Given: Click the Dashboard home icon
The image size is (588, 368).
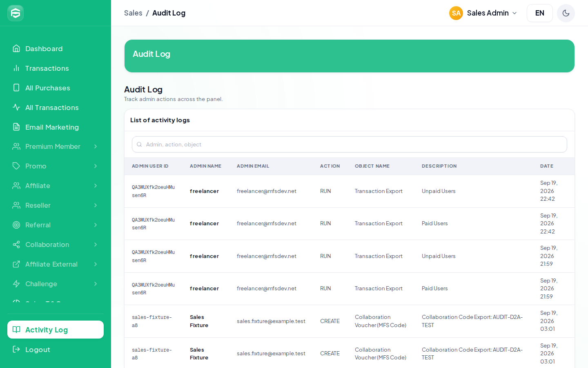Looking at the screenshot, I should click(16, 49).
